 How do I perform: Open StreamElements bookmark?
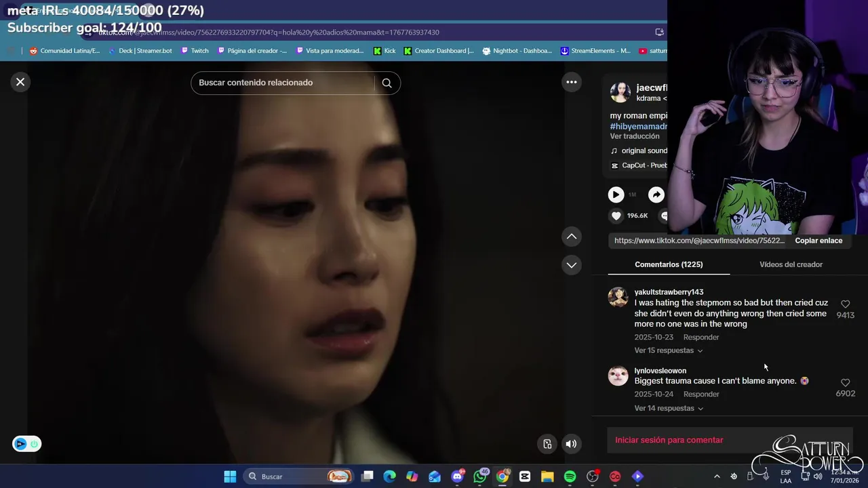(595, 51)
